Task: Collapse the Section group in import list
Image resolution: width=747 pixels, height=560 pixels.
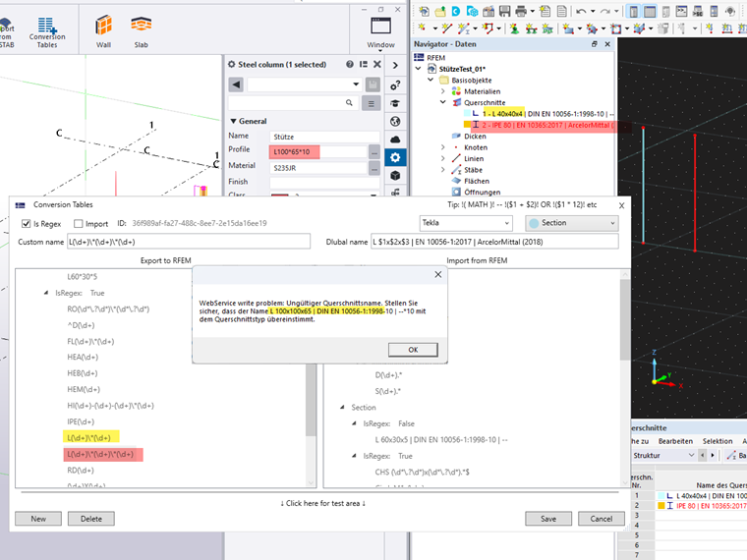Action: click(x=342, y=407)
